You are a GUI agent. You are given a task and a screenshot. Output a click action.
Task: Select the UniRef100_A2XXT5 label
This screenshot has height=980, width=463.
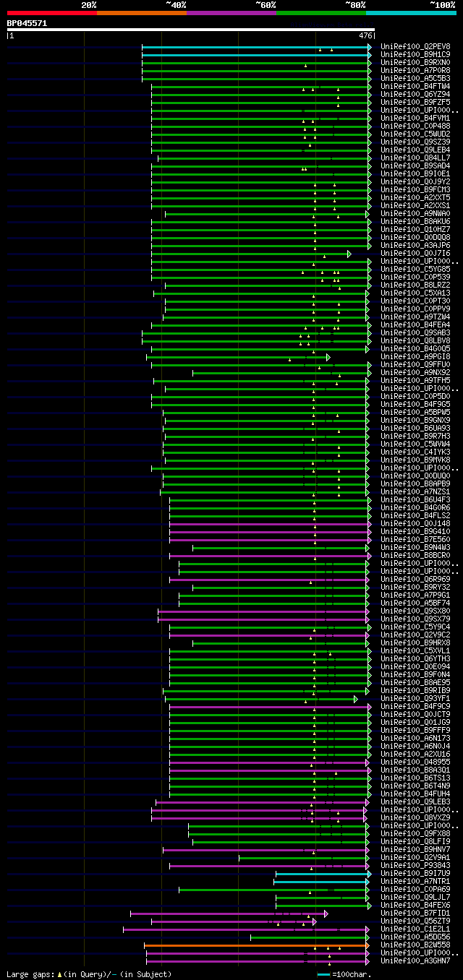(415, 197)
